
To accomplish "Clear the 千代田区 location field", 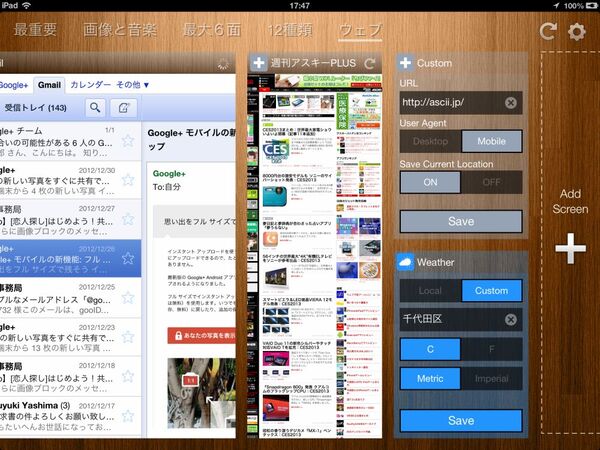I will coord(510,320).
